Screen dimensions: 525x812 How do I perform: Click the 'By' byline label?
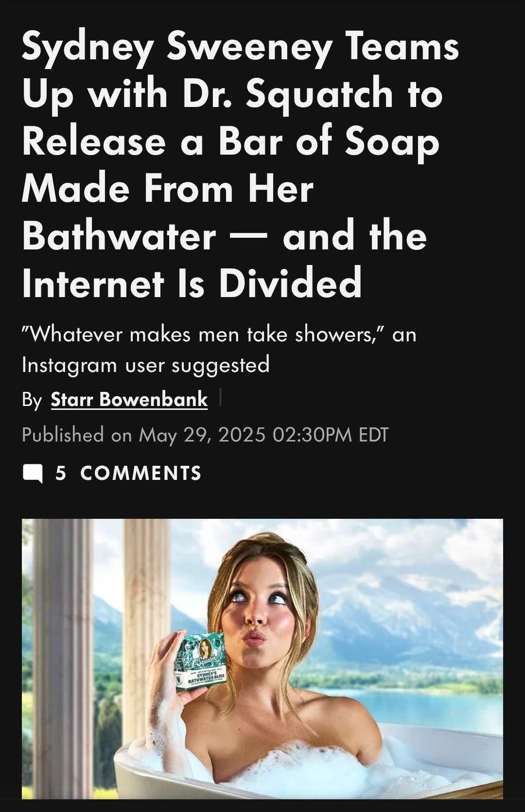[32, 400]
